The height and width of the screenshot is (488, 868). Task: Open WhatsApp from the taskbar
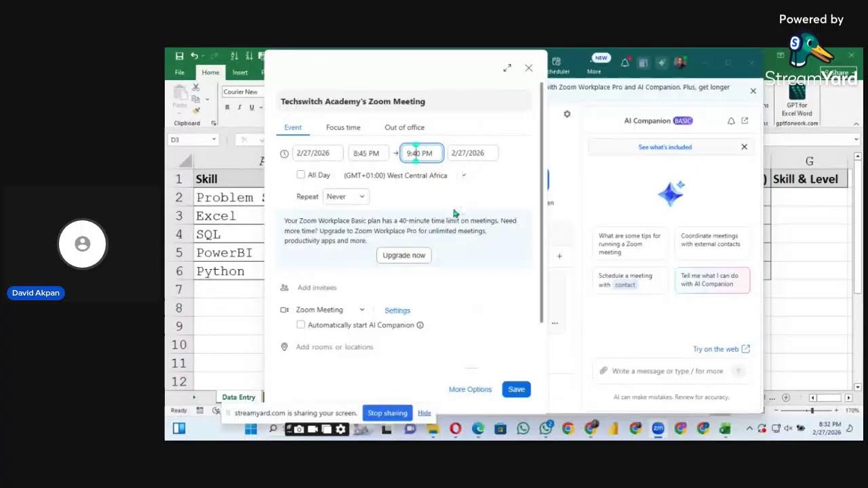click(523, 429)
